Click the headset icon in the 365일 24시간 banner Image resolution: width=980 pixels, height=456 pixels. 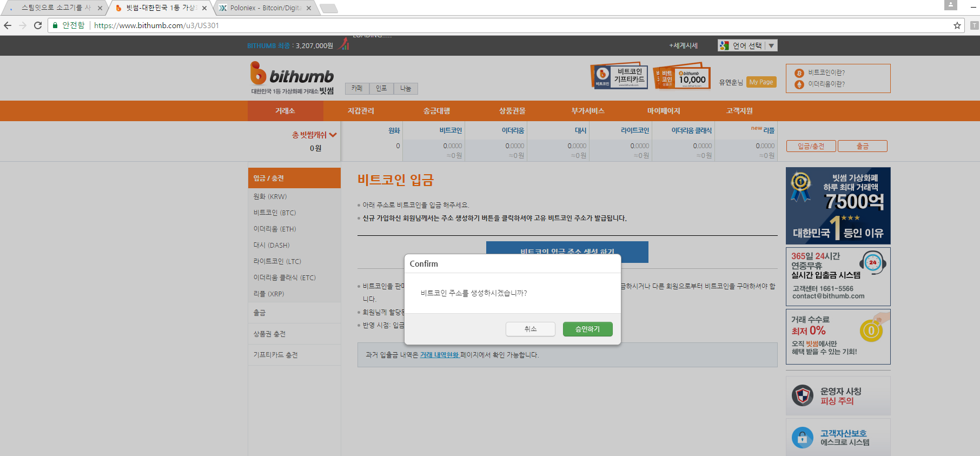pos(873,263)
